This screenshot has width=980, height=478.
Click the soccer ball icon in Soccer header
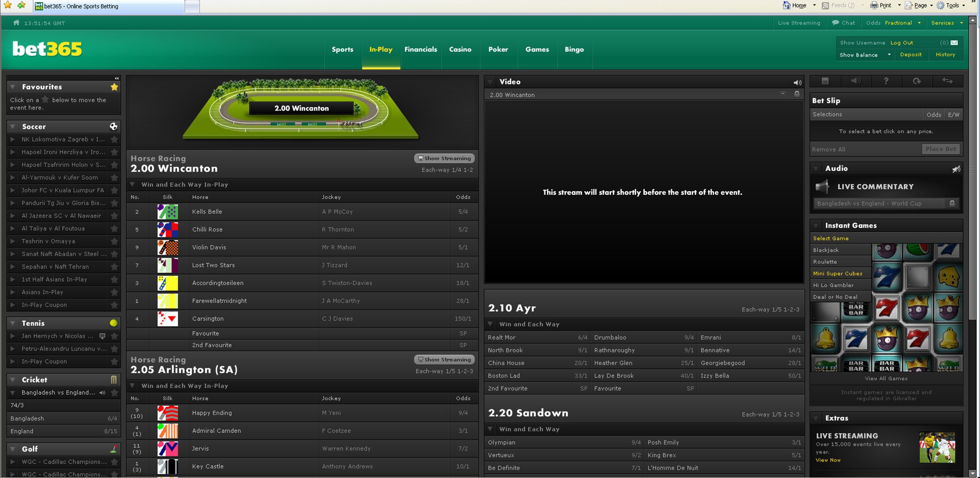pyautogui.click(x=113, y=127)
